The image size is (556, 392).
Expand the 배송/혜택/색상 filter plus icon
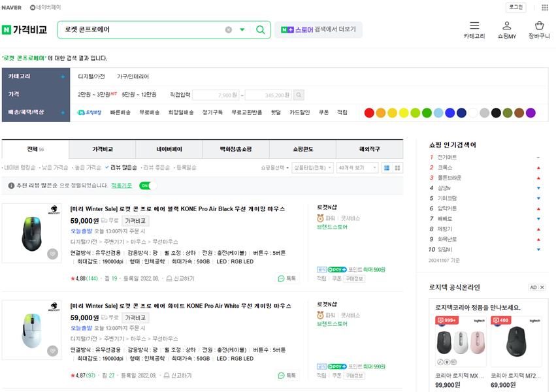(x=63, y=112)
